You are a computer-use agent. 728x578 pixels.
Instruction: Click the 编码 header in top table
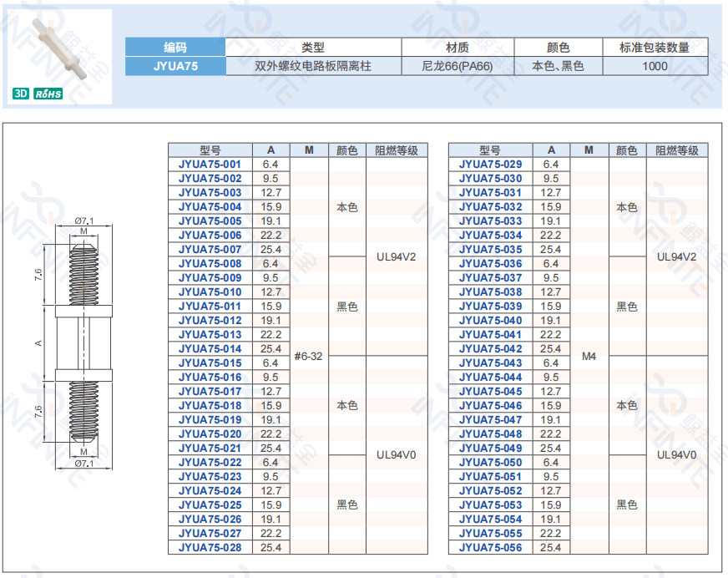pyautogui.click(x=175, y=48)
